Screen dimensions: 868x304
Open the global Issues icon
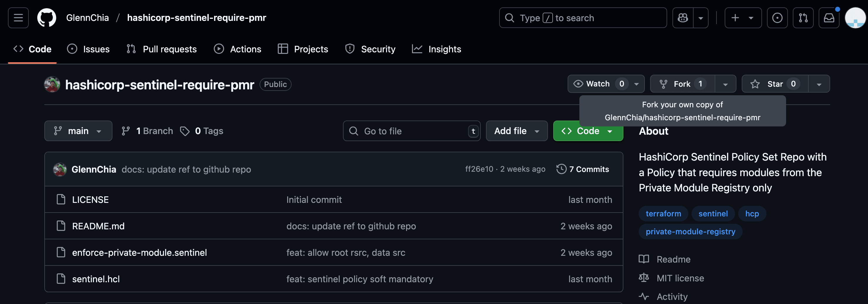(x=777, y=18)
